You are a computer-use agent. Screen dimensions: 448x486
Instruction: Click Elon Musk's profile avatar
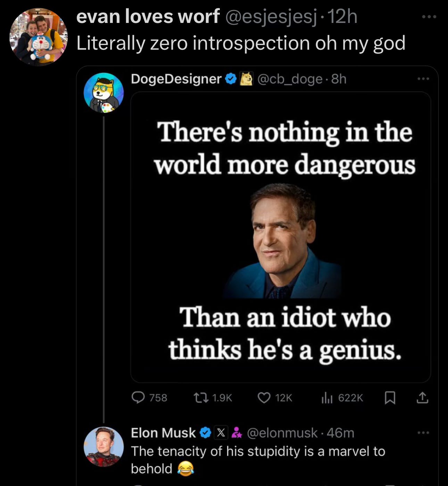[x=104, y=446]
